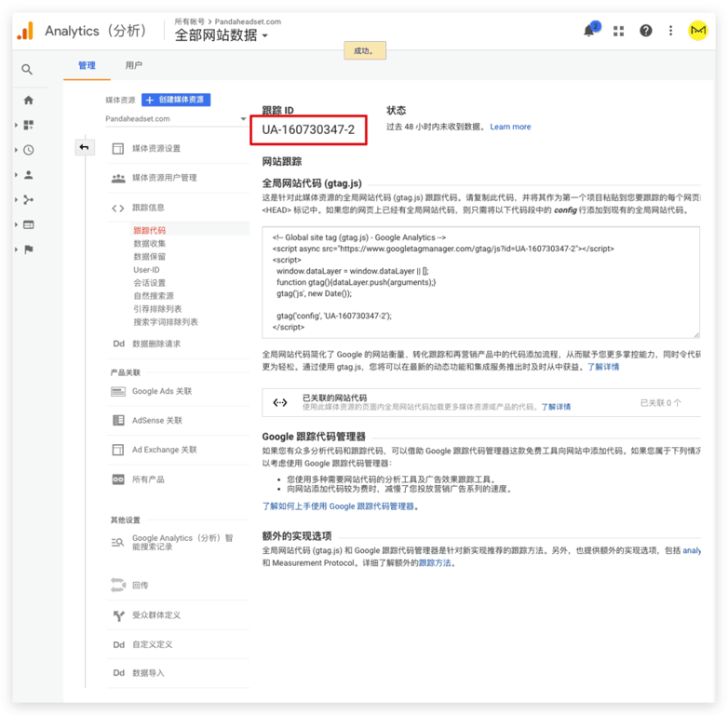Open Audience reports person icon
Viewport: 728px width, 715px height.
tap(29, 175)
